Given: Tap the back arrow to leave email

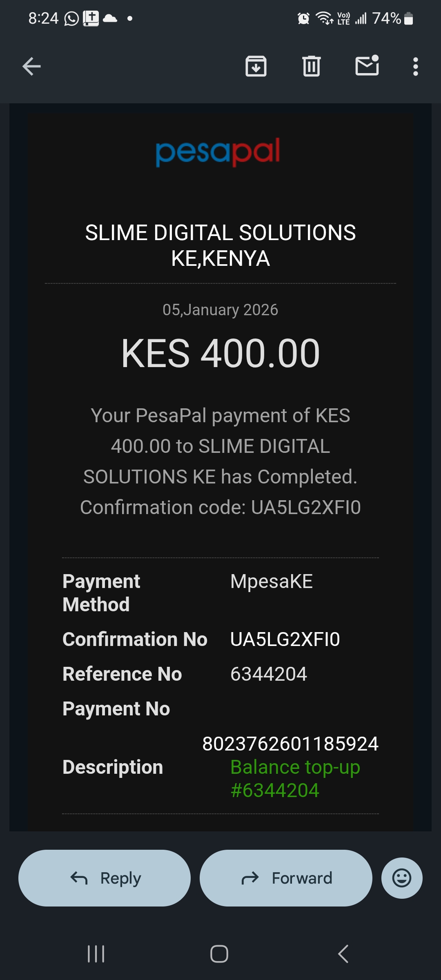Looking at the screenshot, I should (x=31, y=67).
